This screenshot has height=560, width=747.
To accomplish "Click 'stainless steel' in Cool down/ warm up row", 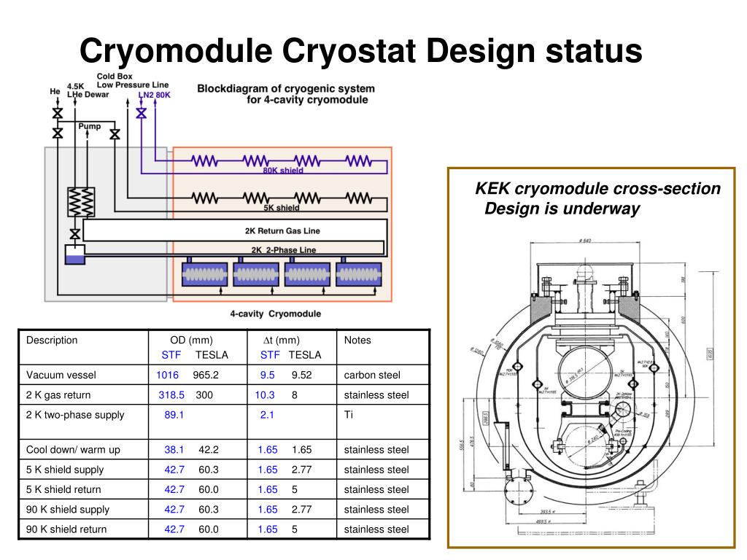I will tap(376, 449).
